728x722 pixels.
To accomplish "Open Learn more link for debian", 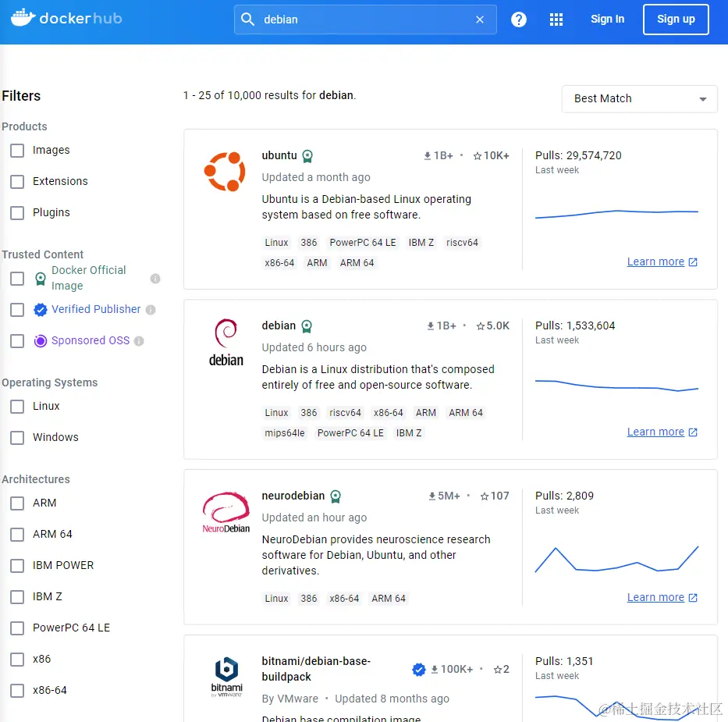I will [x=655, y=432].
